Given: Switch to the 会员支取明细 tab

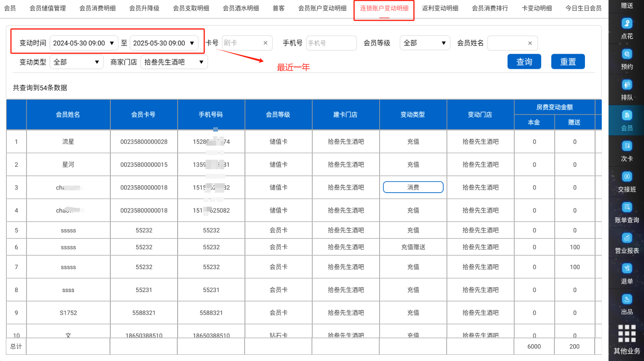Looking at the screenshot, I should pyautogui.click(x=191, y=8).
